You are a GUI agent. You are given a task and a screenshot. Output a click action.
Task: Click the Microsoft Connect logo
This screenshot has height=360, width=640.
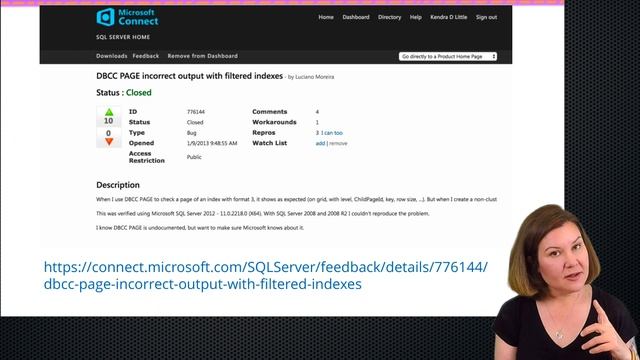127,17
